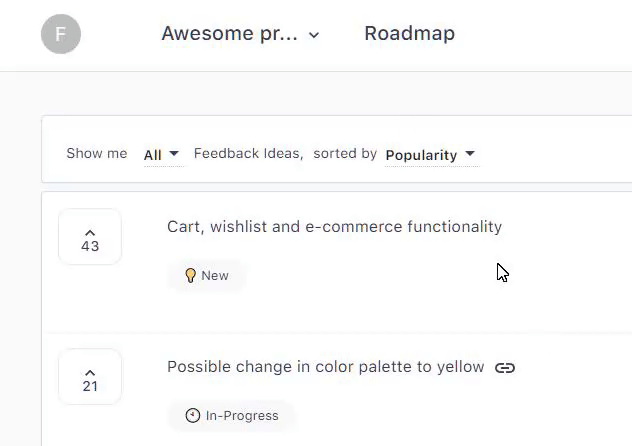The height and width of the screenshot is (446, 632).
Task: Open the Roadmap tab
Action: [x=410, y=33]
